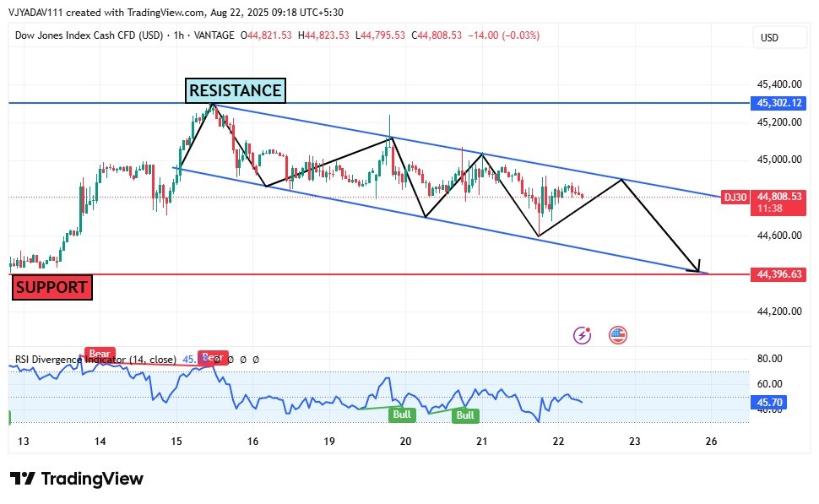Click the 45,302.12 resistance price label

click(x=778, y=103)
